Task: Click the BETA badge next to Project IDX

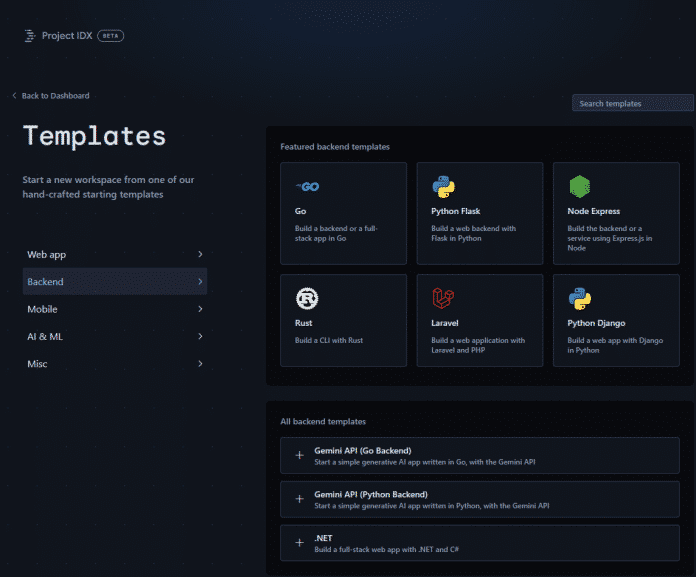Action: (111, 36)
